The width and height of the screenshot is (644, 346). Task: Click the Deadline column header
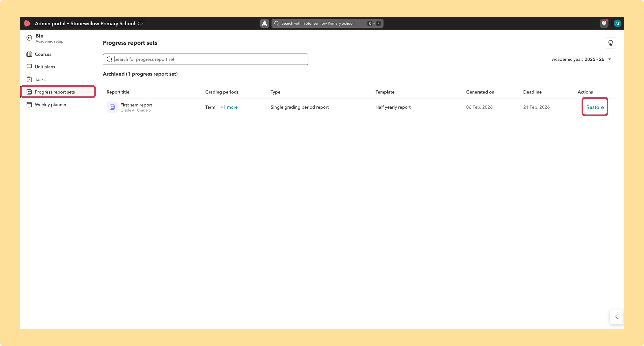(532, 92)
